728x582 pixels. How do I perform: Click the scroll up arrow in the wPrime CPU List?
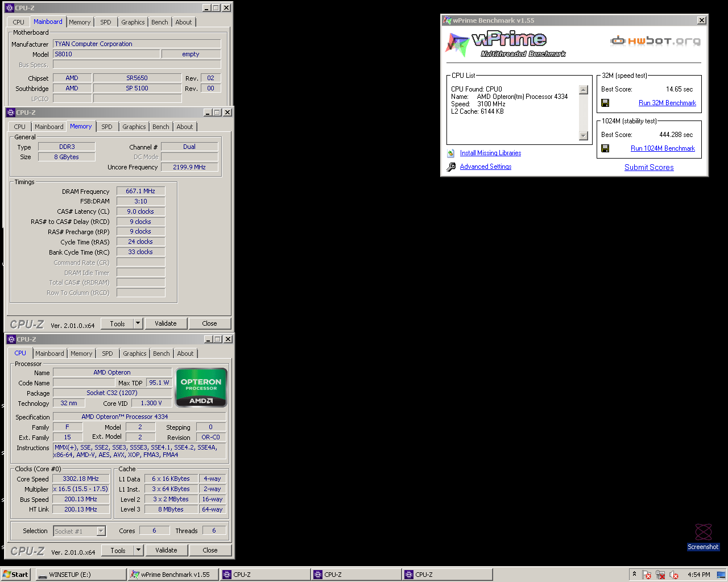[583, 90]
